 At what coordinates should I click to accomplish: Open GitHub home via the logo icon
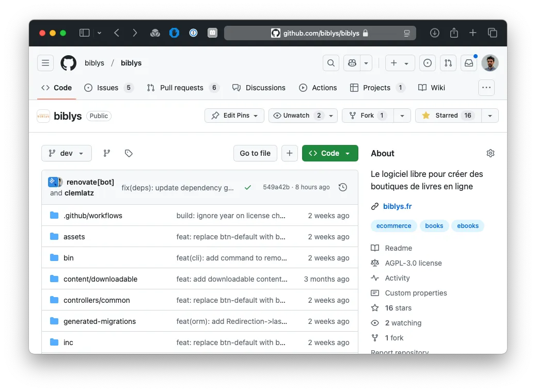coord(68,62)
